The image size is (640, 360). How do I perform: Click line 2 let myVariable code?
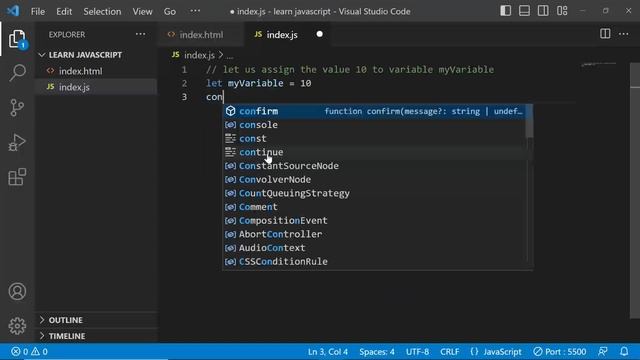coord(258,83)
